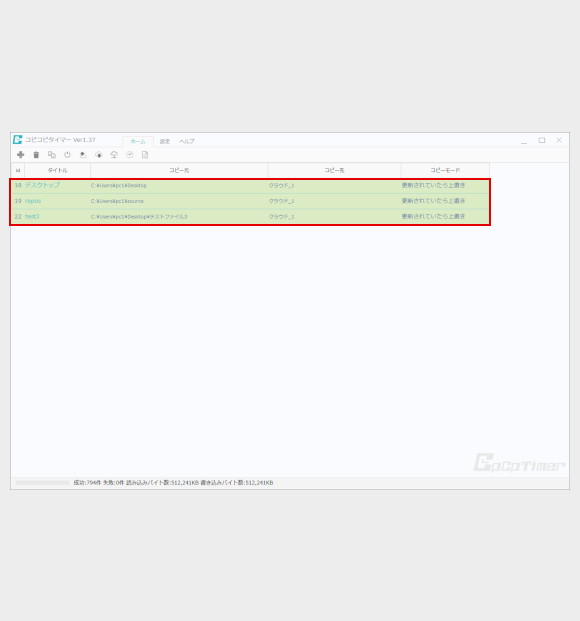
Task: Switch to the ホーム tab
Action: (138, 141)
